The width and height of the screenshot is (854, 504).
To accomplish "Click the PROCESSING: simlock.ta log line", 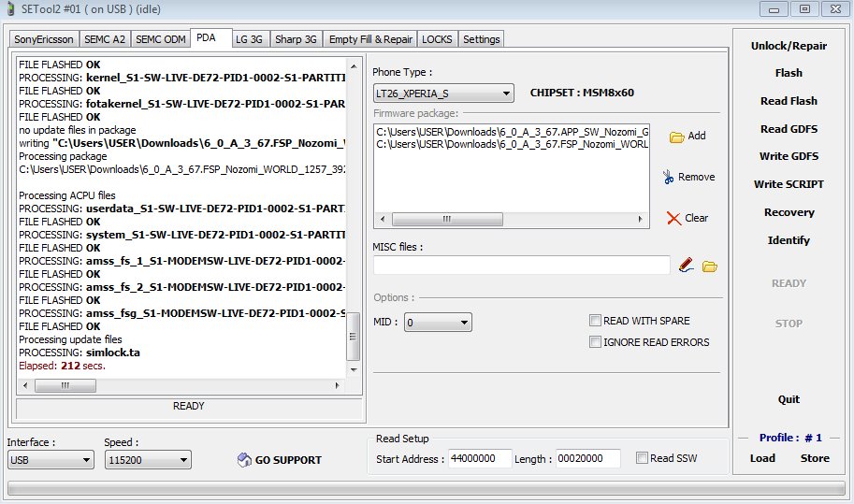I will 80,353.
